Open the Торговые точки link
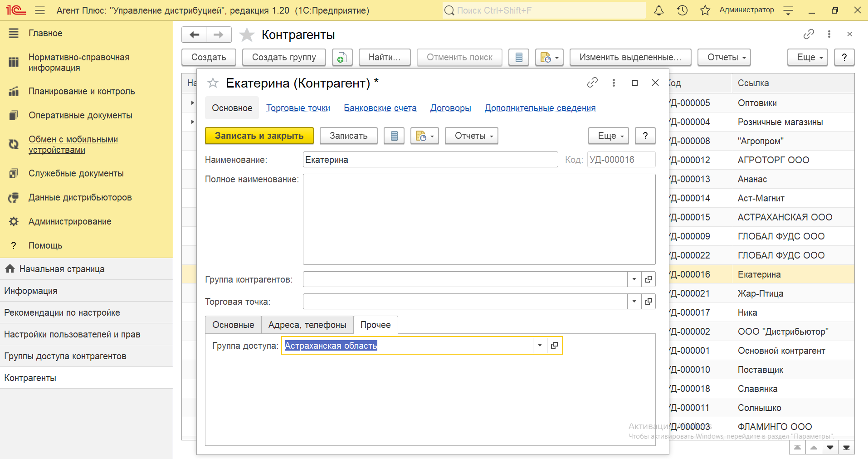 (298, 108)
